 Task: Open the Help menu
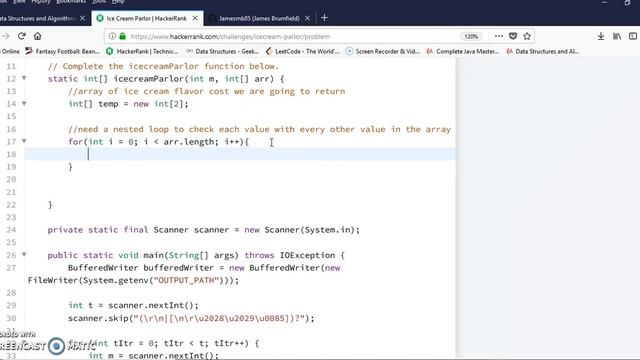click(x=118, y=2)
